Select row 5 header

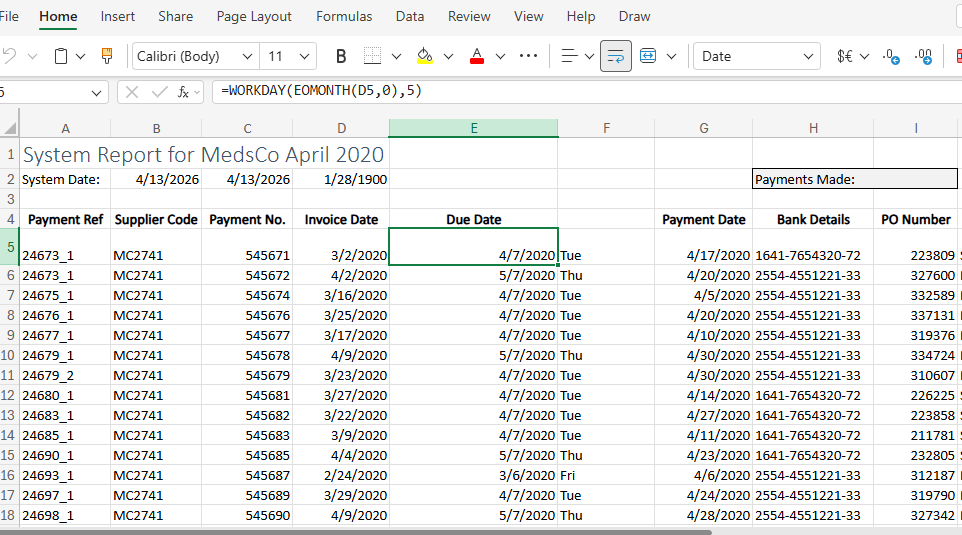click(x=10, y=247)
